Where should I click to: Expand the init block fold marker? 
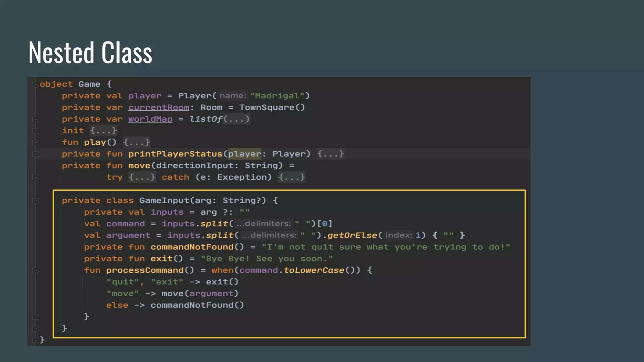(x=36, y=131)
